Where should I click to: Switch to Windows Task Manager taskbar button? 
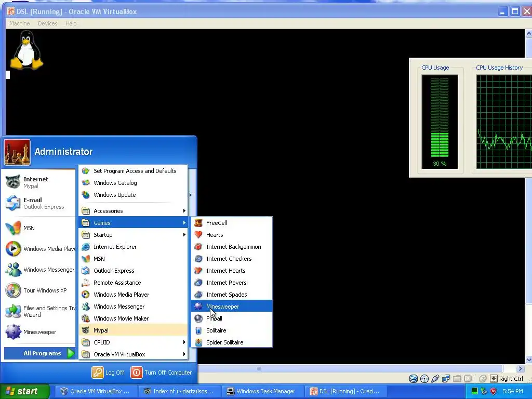(x=262, y=391)
